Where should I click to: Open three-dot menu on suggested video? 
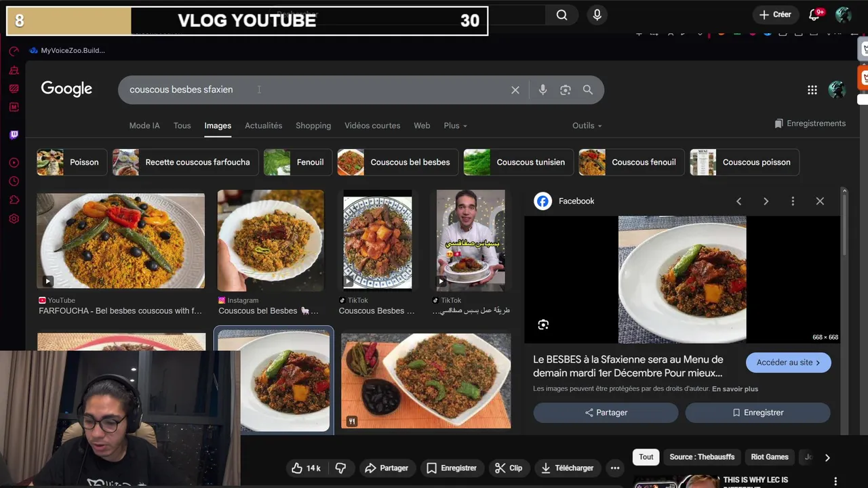pyautogui.click(x=835, y=481)
